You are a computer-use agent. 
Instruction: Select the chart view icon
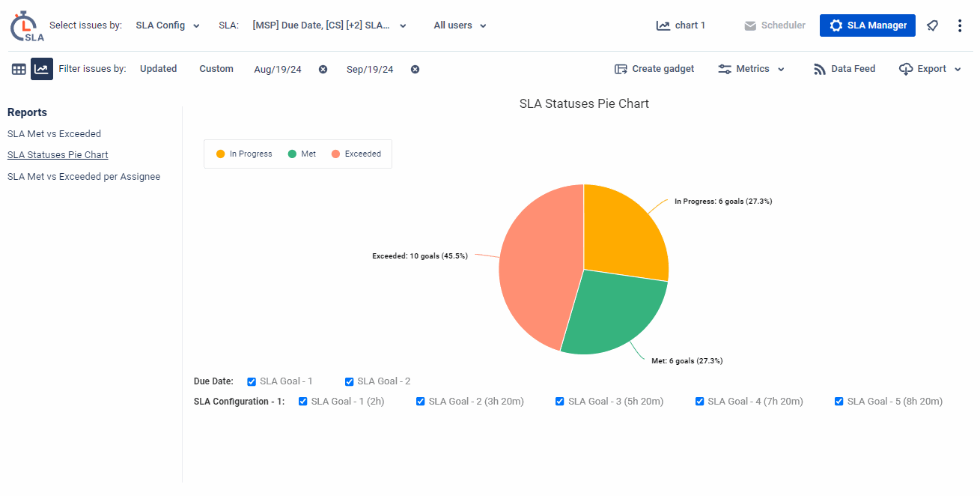pos(41,68)
